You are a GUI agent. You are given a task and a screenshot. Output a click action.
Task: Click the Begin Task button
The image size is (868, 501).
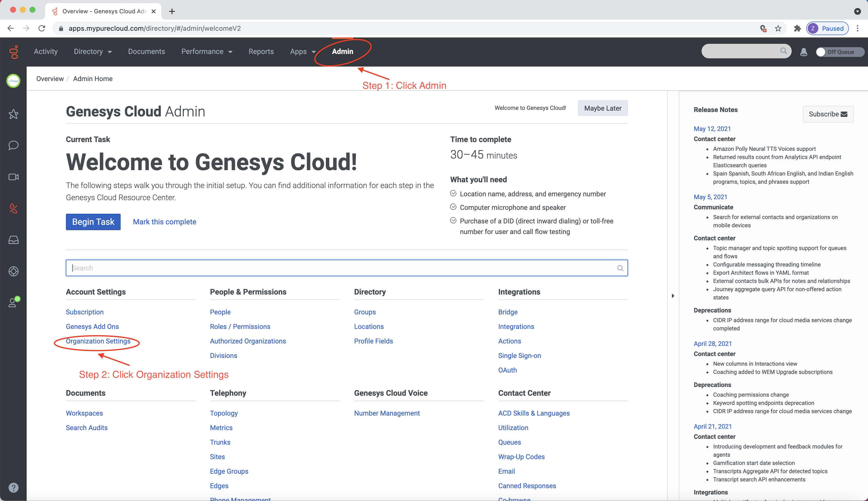pyautogui.click(x=93, y=222)
